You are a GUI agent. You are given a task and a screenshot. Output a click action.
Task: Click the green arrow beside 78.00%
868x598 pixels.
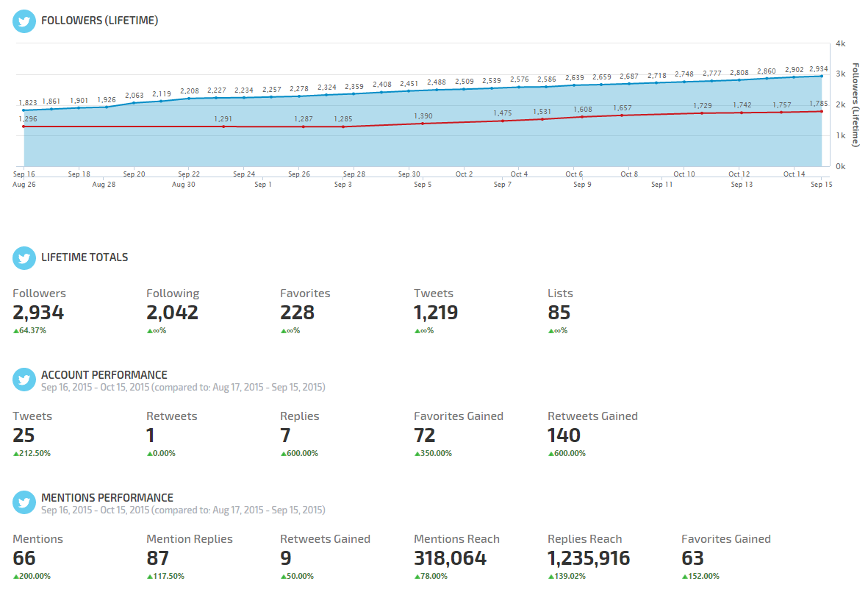[417, 577]
